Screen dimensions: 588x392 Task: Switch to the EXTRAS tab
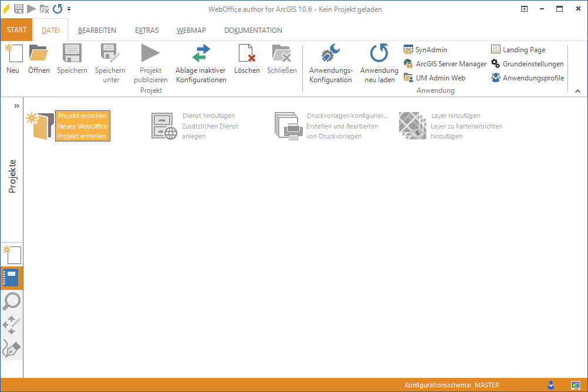click(x=147, y=31)
